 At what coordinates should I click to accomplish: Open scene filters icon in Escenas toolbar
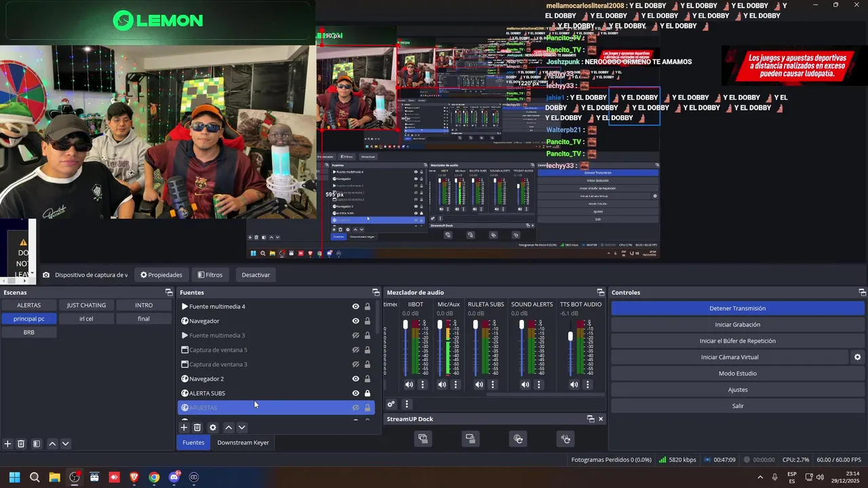(x=37, y=444)
